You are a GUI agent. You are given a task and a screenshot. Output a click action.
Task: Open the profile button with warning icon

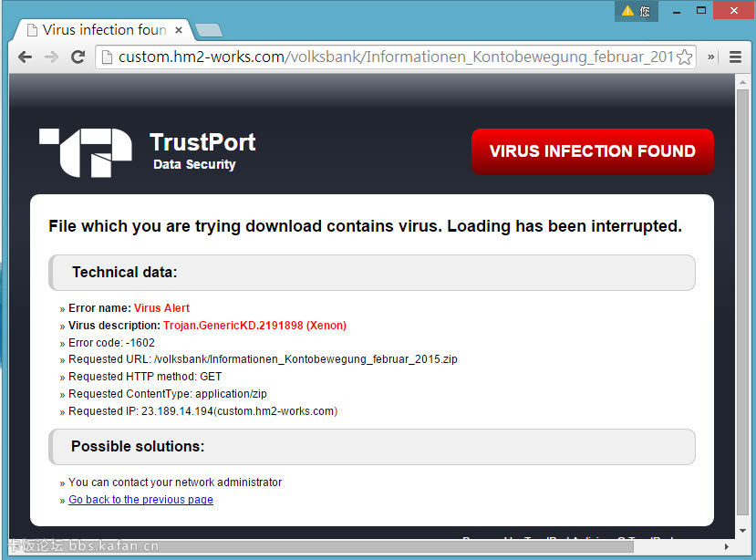[636, 11]
